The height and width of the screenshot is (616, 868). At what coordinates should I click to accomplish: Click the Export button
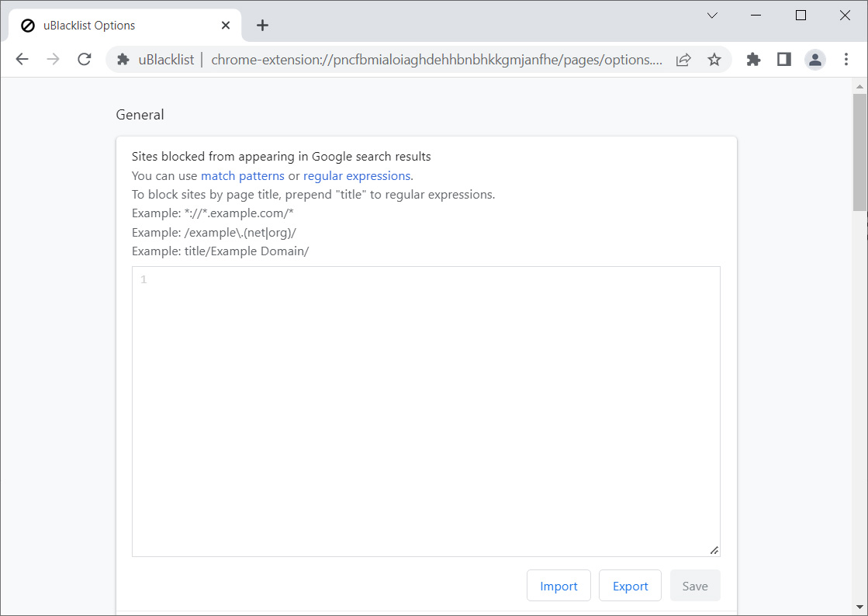click(630, 586)
